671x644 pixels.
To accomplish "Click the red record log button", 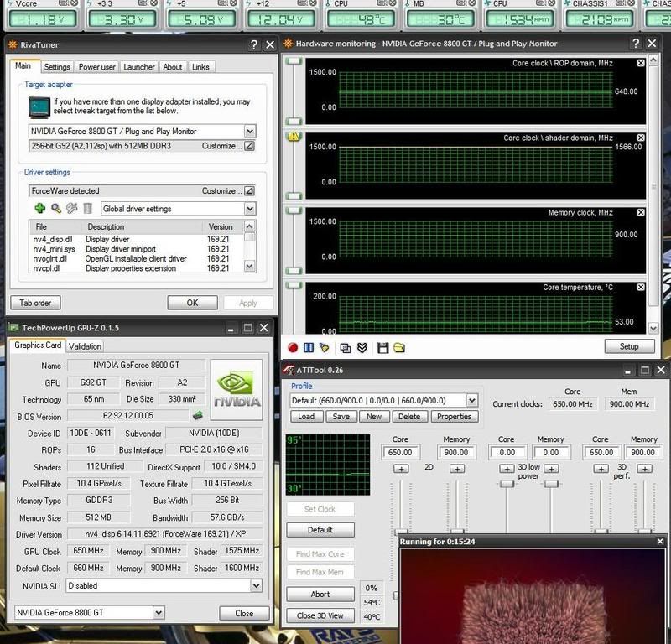I will click(293, 347).
